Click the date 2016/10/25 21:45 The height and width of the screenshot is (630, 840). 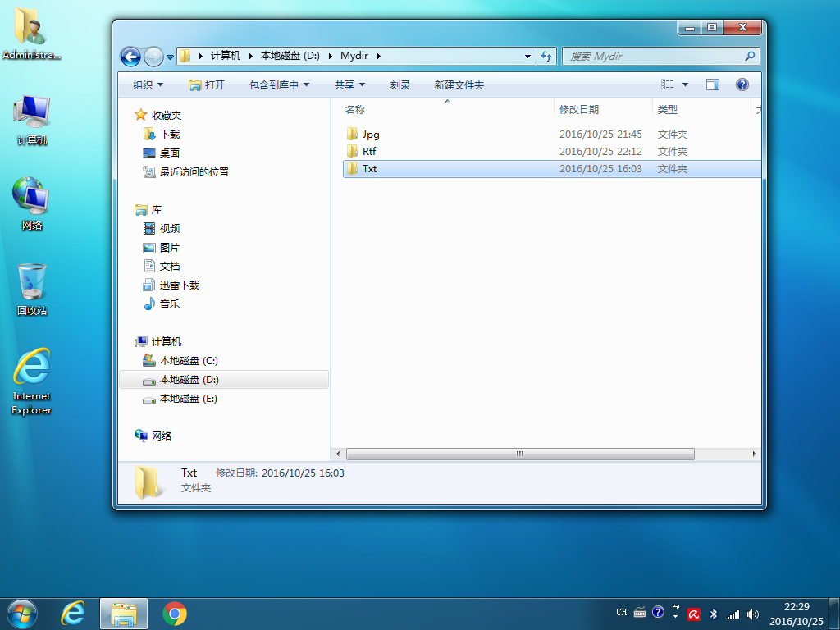[600, 135]
